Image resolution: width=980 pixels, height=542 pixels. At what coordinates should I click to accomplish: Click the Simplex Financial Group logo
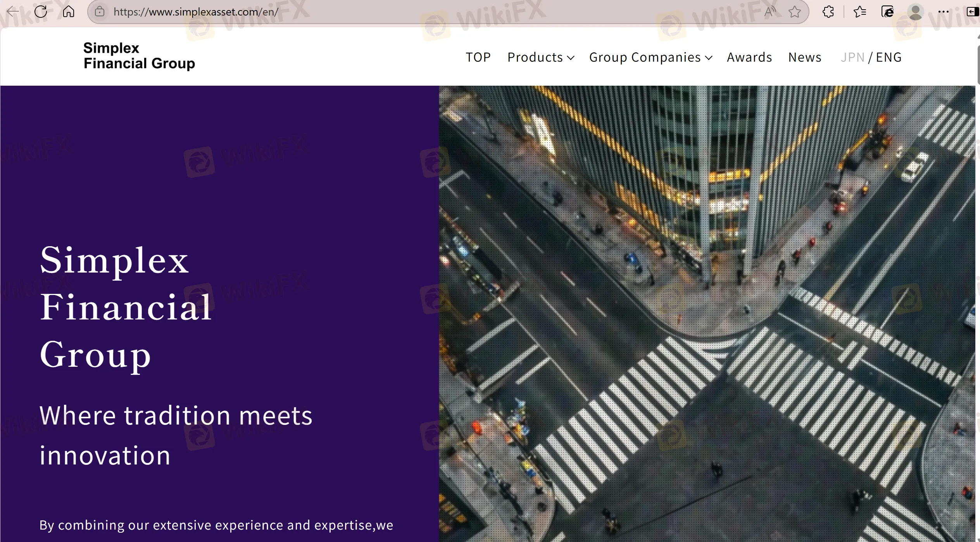tap(139, 55)
